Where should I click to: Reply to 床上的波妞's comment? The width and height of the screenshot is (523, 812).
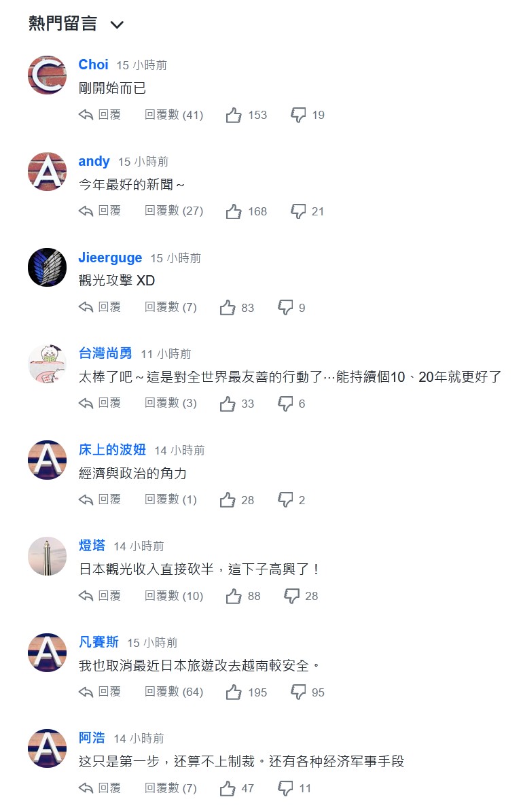pyautogui.click(x=101, y=500)
